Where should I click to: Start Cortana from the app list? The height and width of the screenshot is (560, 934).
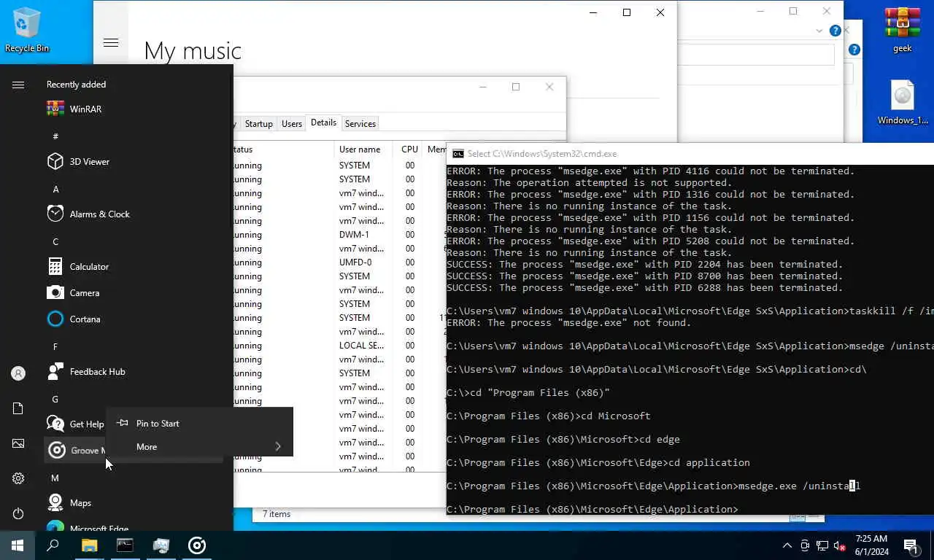(x=135, y=319)
